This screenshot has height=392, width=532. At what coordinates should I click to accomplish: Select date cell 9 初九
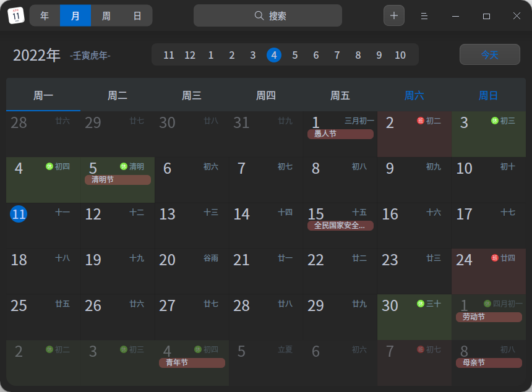click(414, 180)
